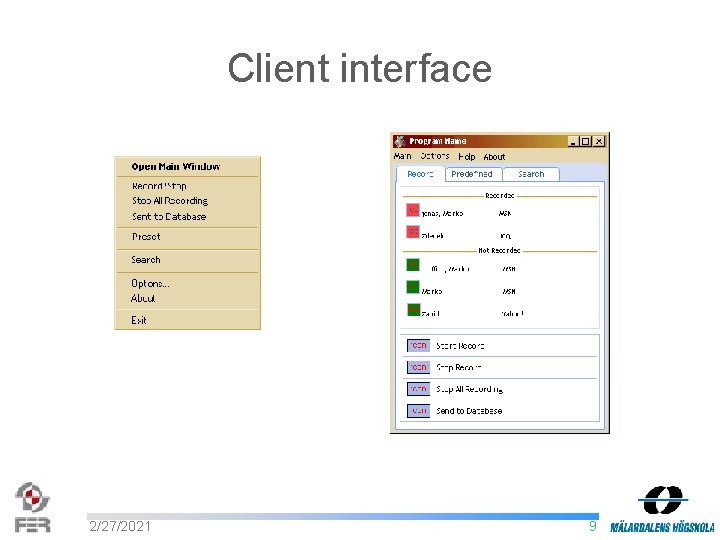Viewport: 720px width, 540px height.
Task: Click the icon beside Start Record
Action: 418,345
